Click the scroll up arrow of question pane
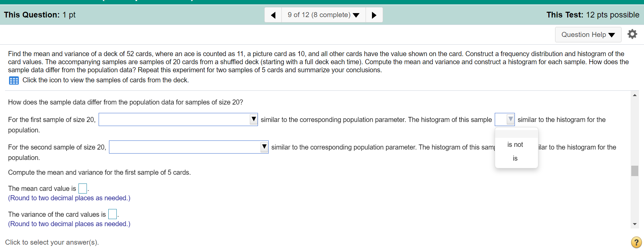 coord(635,95)
